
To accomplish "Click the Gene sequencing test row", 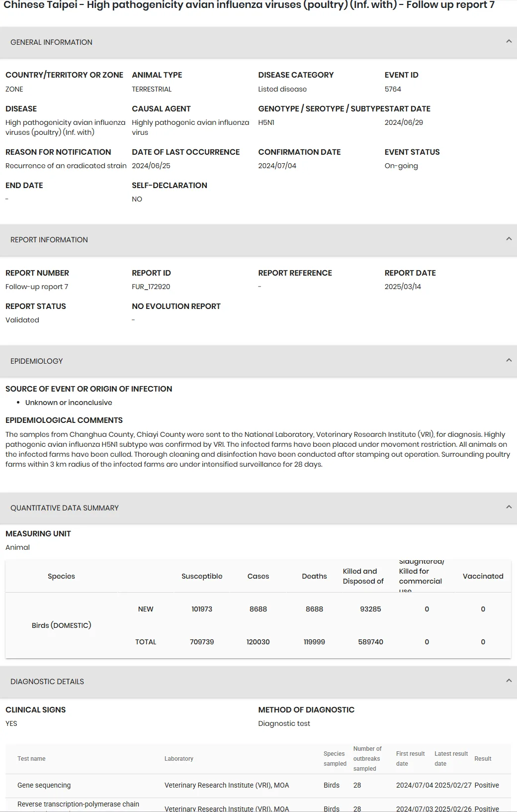I will pos(258,785).
